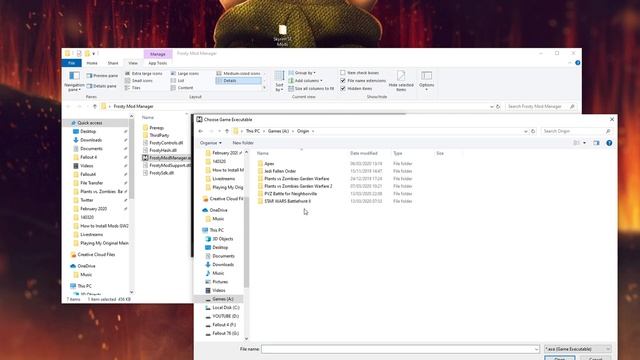Open the Sort by dropdown
640x360 pixels.
coord(279,81)
